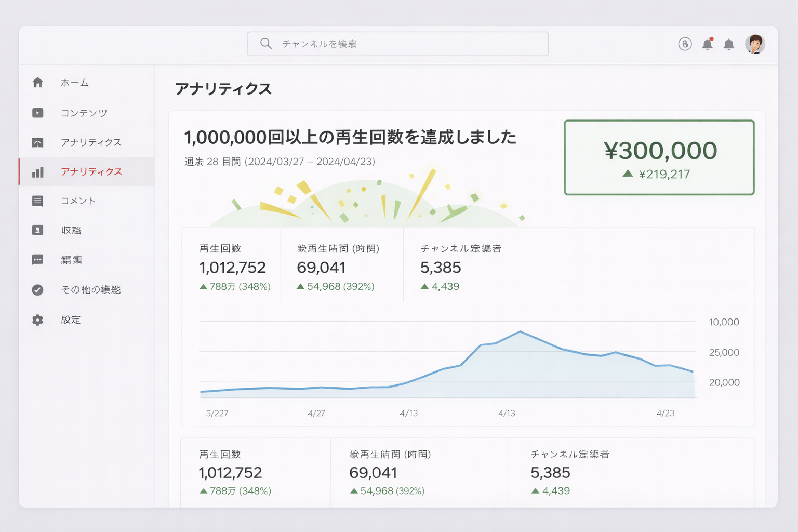Click the その他の機能 checkmark icon
The width and height of the screenshot is (798, 532).
38,290
